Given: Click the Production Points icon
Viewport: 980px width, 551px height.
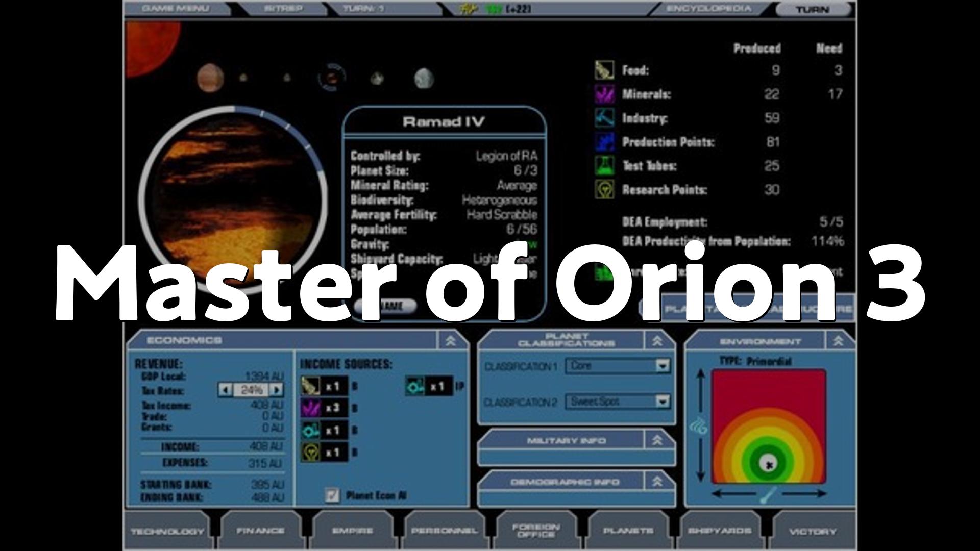Looking at the screenshot, I should (x=604, y=142).
